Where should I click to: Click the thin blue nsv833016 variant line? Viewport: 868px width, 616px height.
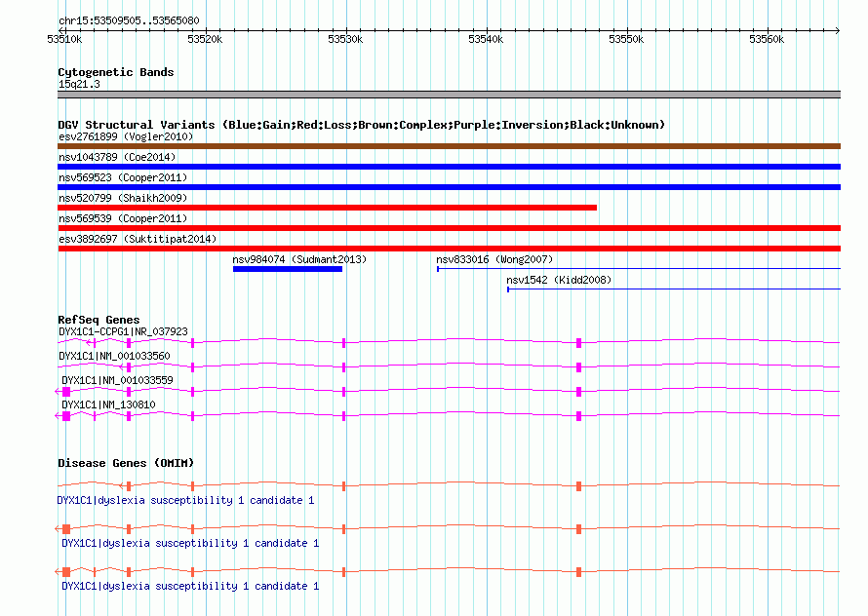639,269
